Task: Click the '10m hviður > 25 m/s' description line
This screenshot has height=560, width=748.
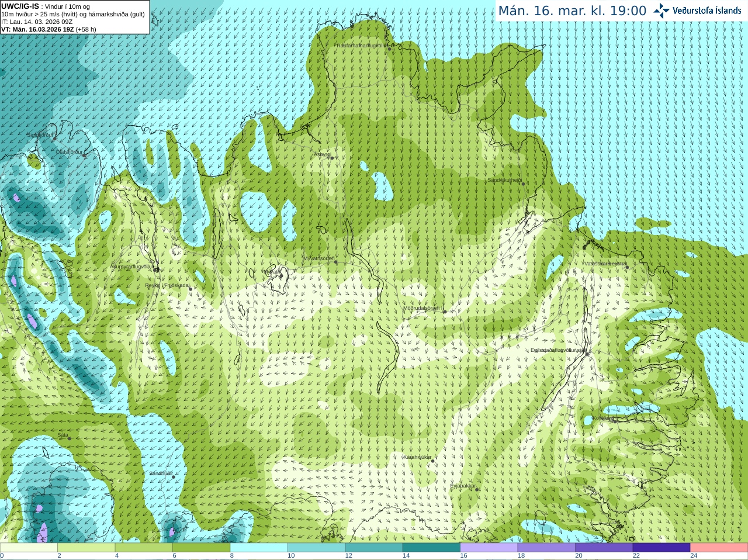Action: [x=73, y=14]
